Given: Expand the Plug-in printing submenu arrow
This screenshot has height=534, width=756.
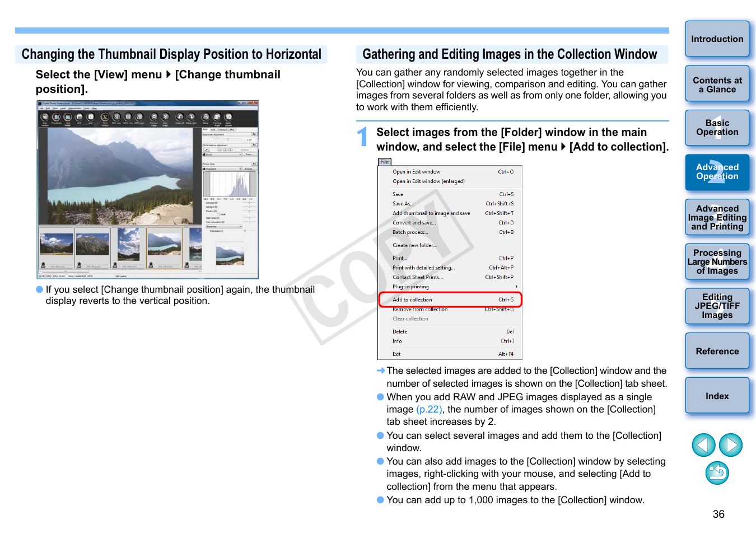Looking at the screenshot, I should [x=516, y=287].
